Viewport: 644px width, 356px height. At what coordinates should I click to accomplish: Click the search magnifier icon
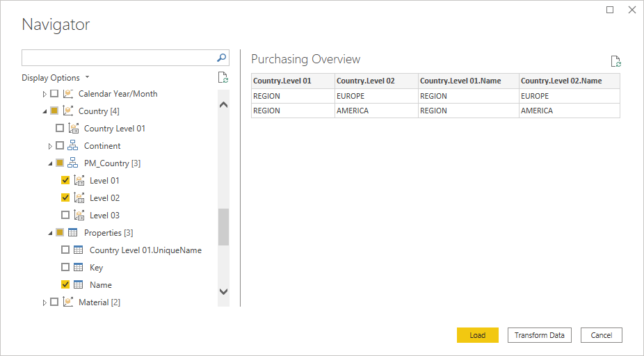(222, 58)
